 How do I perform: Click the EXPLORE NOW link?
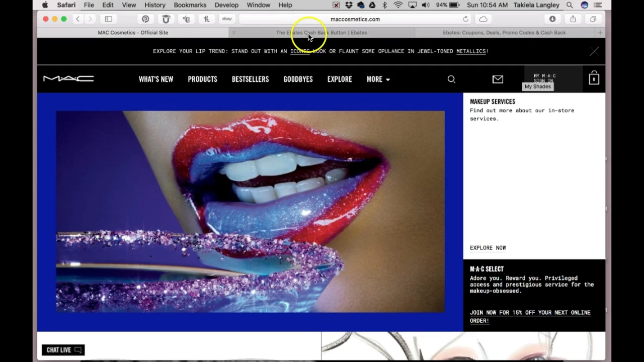click(488, 248)
